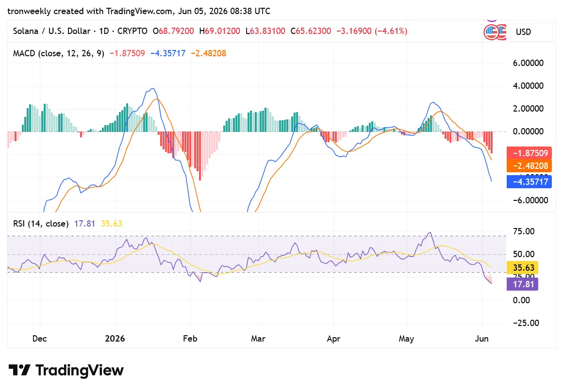Click the high price H69.01200 value
The height and width of the screenshot is (392, 563).
[220, 31]
